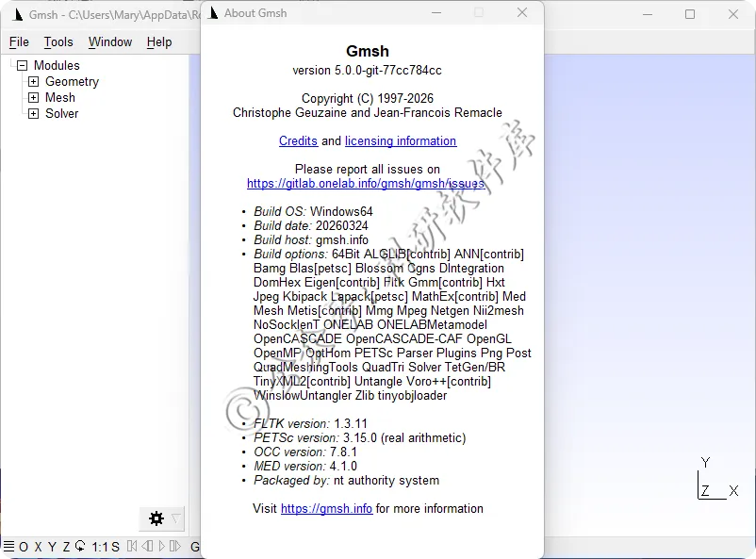This screenshot has height=559, width=756.
Task: Click the MED version: 4.1.0 line
Action: click(x=305, y=466)
